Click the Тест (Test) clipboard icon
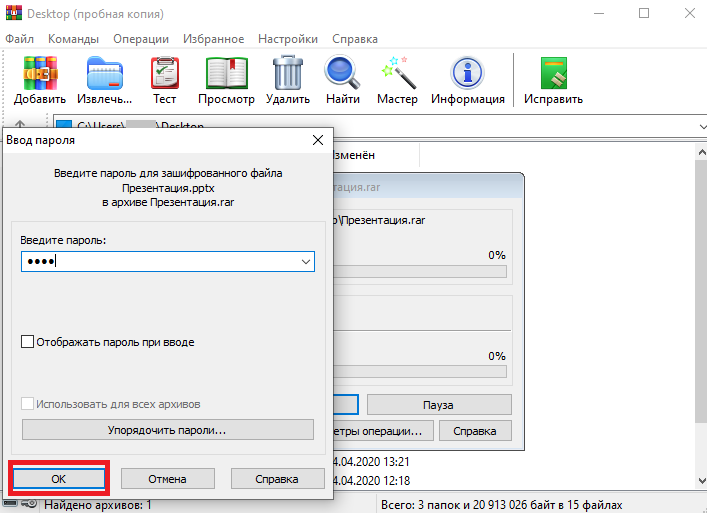Image resolution: width=707 pixels, height=513 pixels. [x=165, y=74]
